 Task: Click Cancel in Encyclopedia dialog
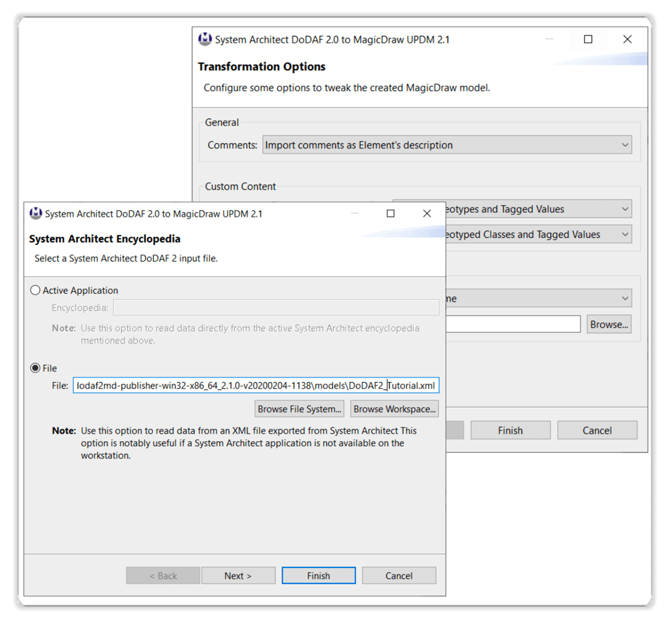399,575
